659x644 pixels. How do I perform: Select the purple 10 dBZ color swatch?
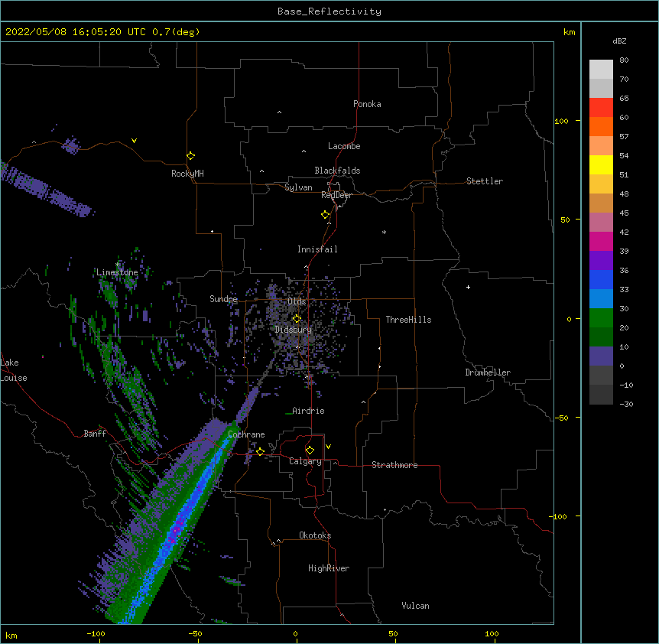point(601,356)
